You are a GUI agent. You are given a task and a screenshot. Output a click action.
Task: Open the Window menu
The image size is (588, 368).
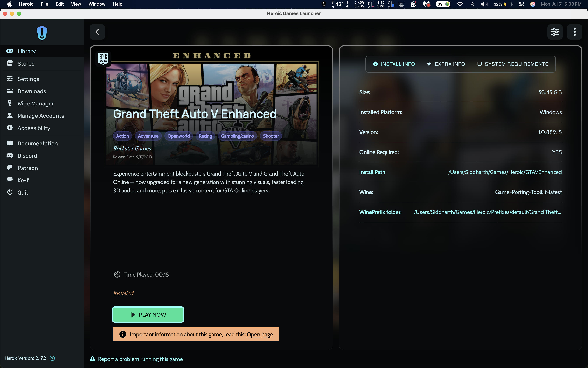tap(97, 4)
